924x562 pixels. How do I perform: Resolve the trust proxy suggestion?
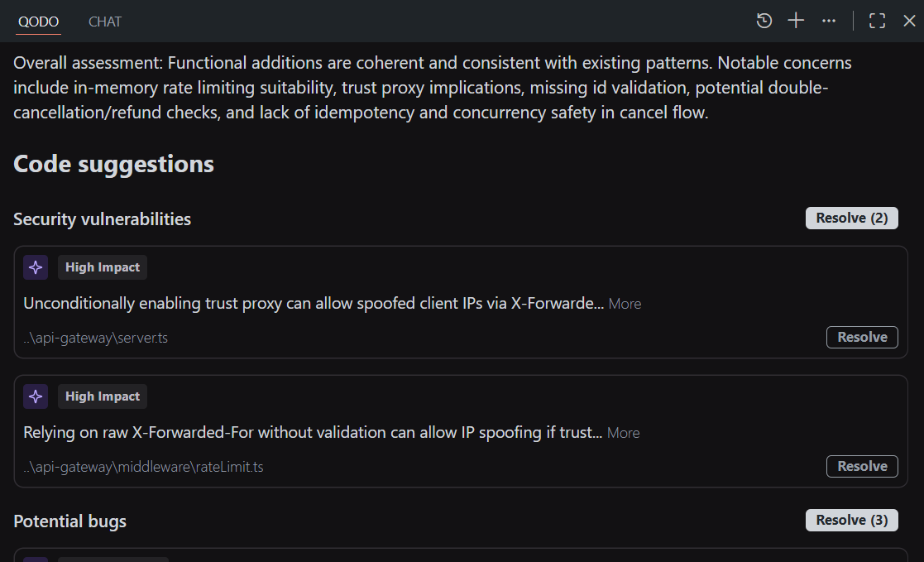tap(862, 337)
